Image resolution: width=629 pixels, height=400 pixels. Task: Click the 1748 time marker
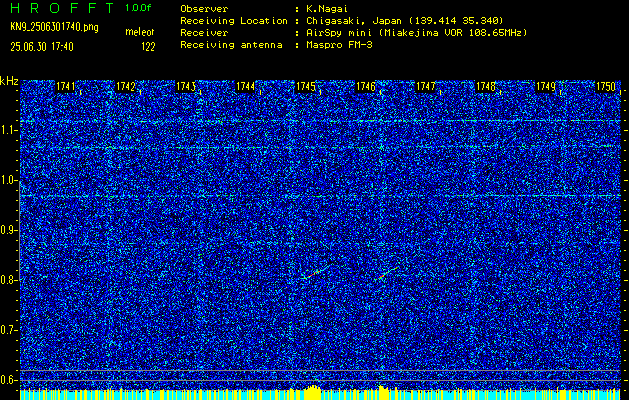pyautogui.click(x=486, y=86)
